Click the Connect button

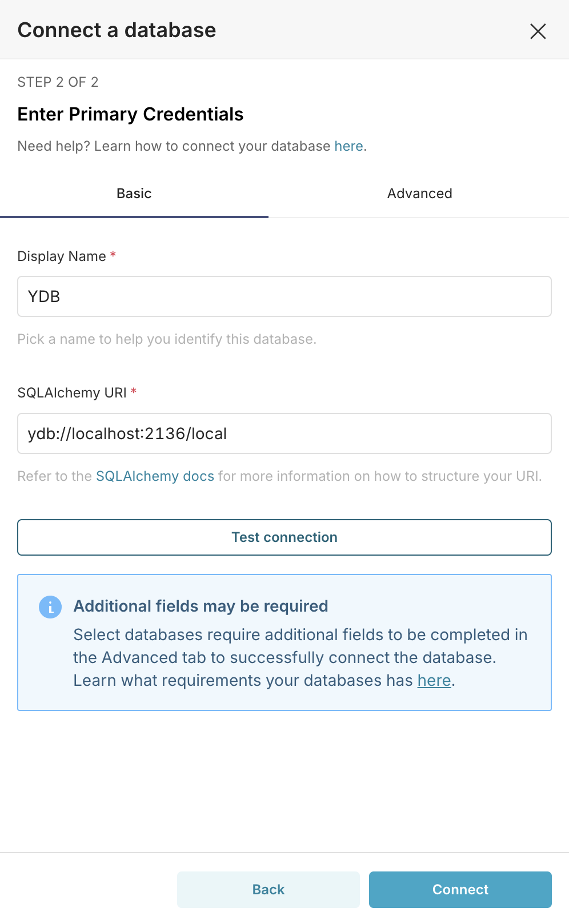tap(460, 890)
